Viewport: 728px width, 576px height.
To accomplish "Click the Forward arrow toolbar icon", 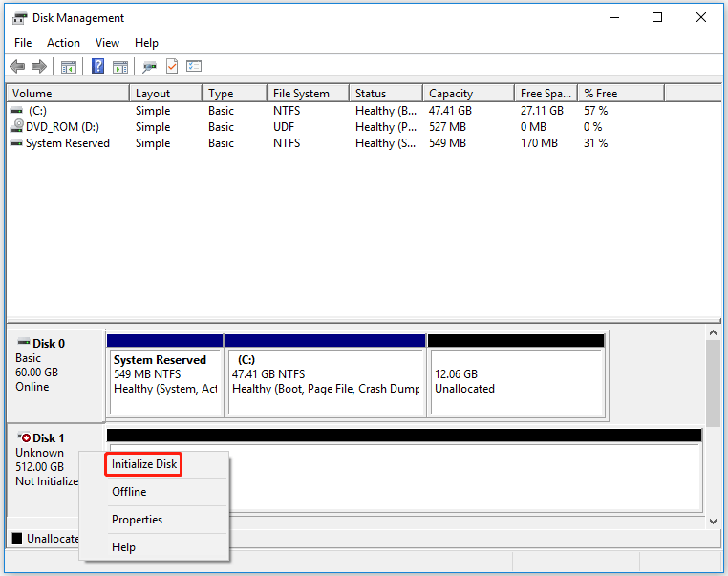I will coord(39,67).
